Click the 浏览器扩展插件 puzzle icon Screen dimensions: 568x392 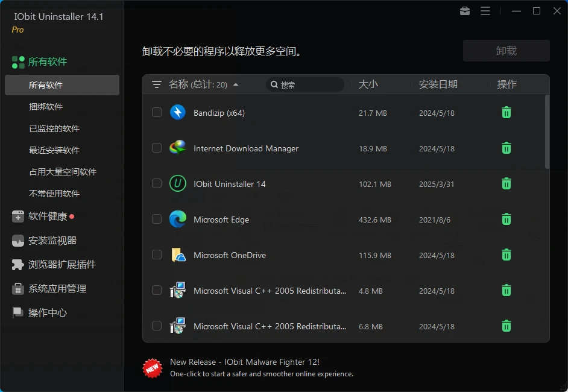[17, 265]
